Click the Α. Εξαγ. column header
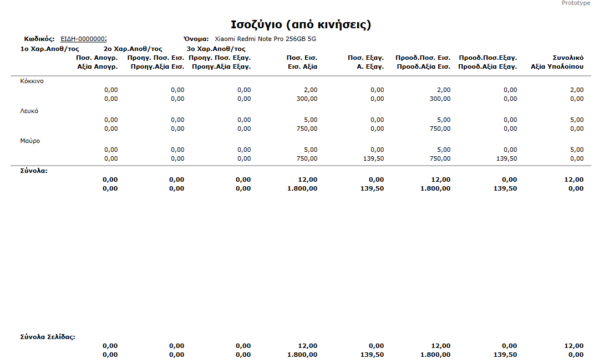Screen dimensions: 609x364 [x=371, y=66]
